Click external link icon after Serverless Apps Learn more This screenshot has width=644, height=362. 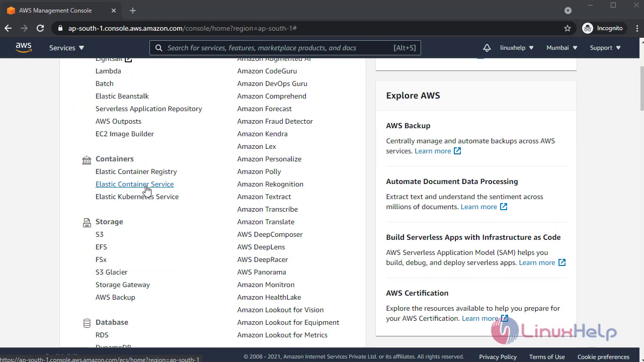tap(562, 262)
